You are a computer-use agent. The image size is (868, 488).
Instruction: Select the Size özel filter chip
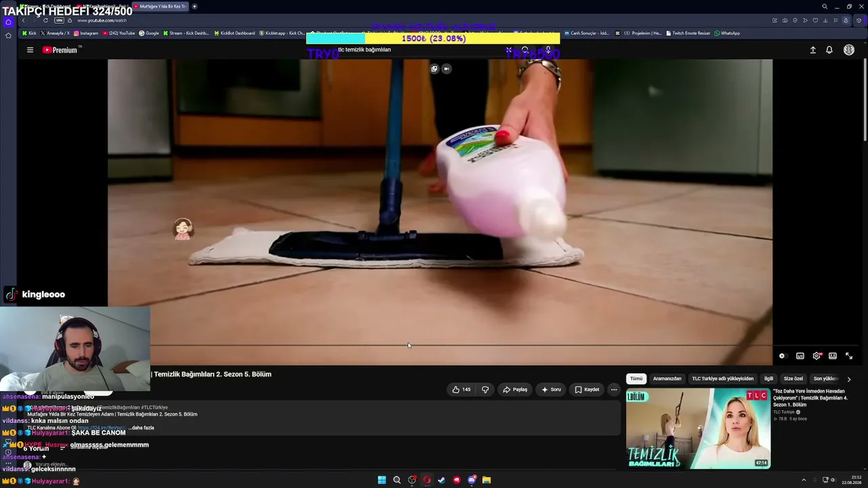793,379
